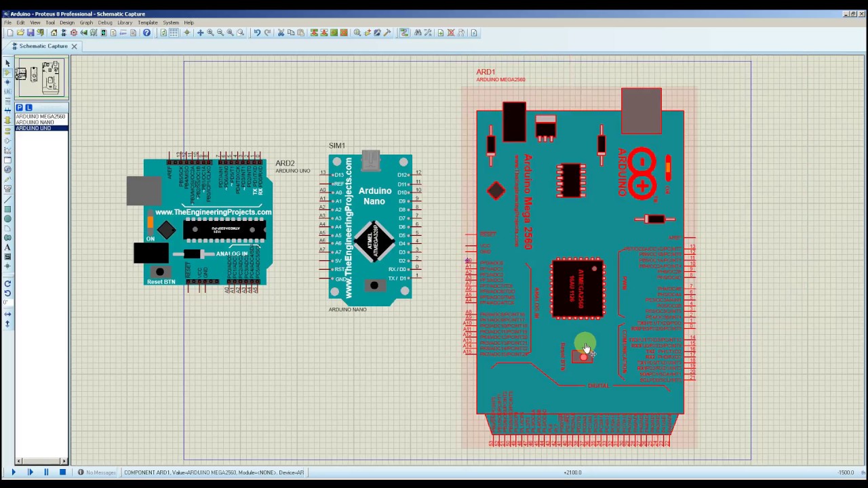Open the 3D Visualizer icon
This screenshot has height=488, width=868.
tap(83, 33)
